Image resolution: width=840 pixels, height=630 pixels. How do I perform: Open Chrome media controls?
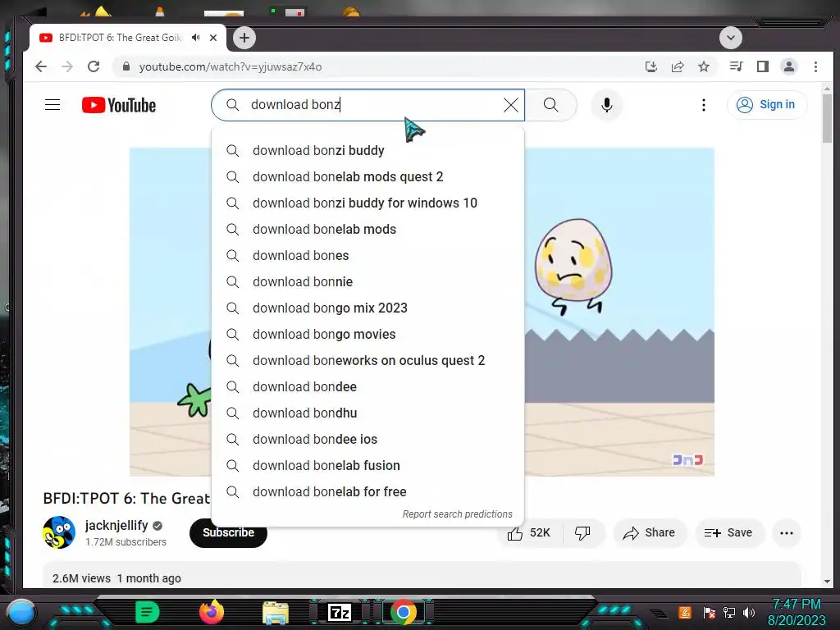pyautogui.click(x=736, y=66)
